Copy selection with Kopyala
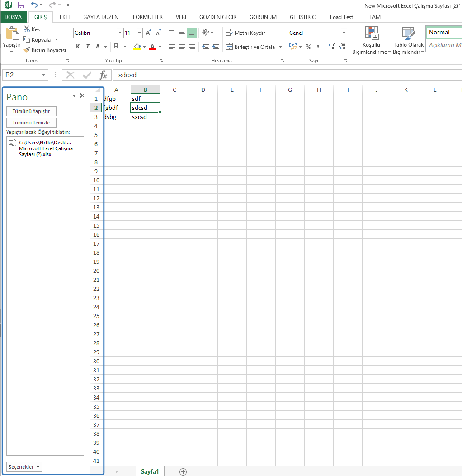The width and height of the screenshot is (462, 476). coord(37,40)
